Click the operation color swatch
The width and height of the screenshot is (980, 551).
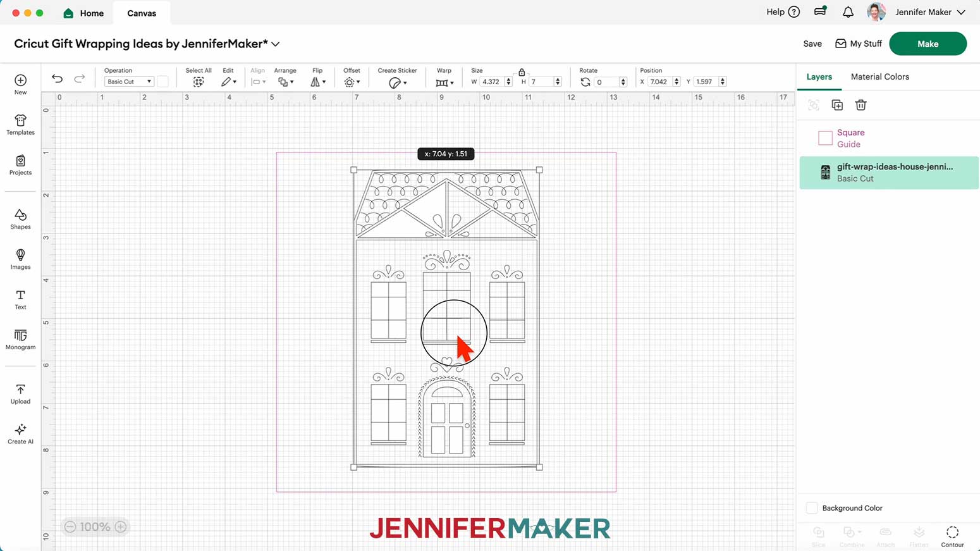[163, 82]
